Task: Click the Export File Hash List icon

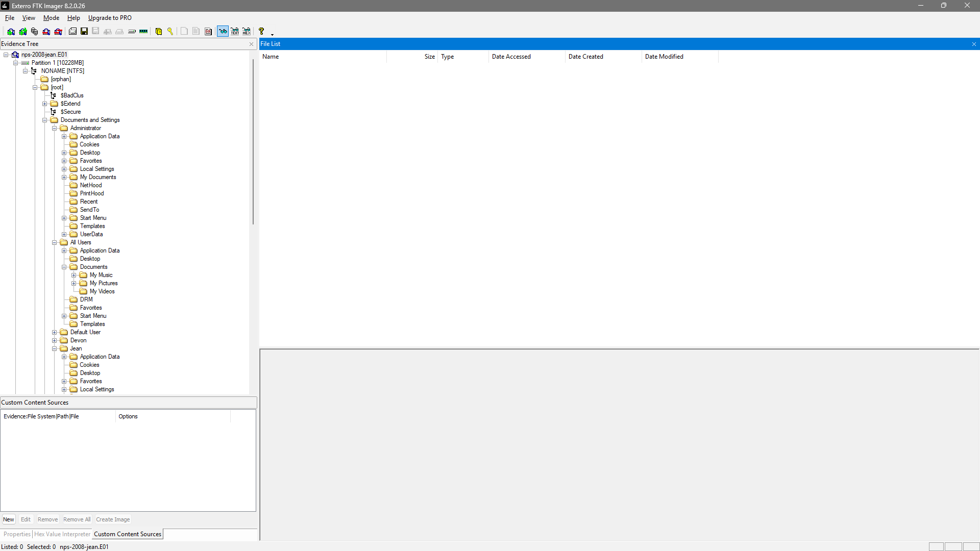Action: click(196, 32)
